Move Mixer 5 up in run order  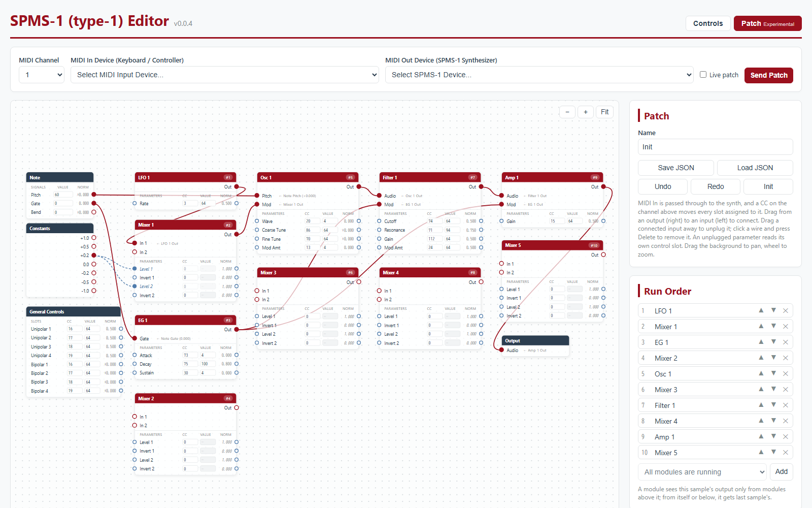[x=761, y=452]
